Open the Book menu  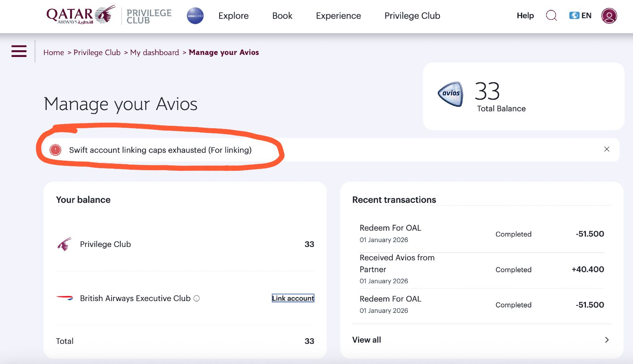pyautogui.click(x=282, y=16)
